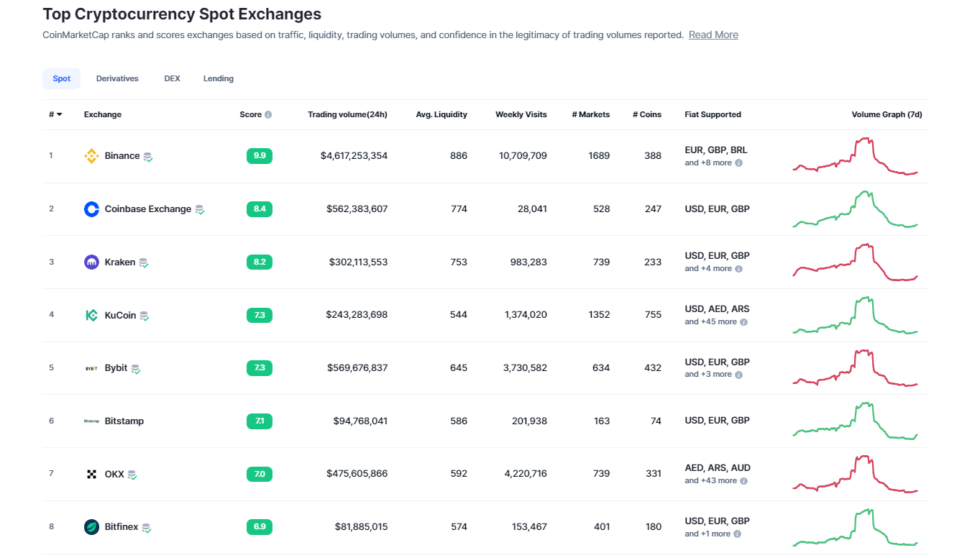
Task: Sort by Trading volume(24h) column header
Action: (x=347, y=114)
